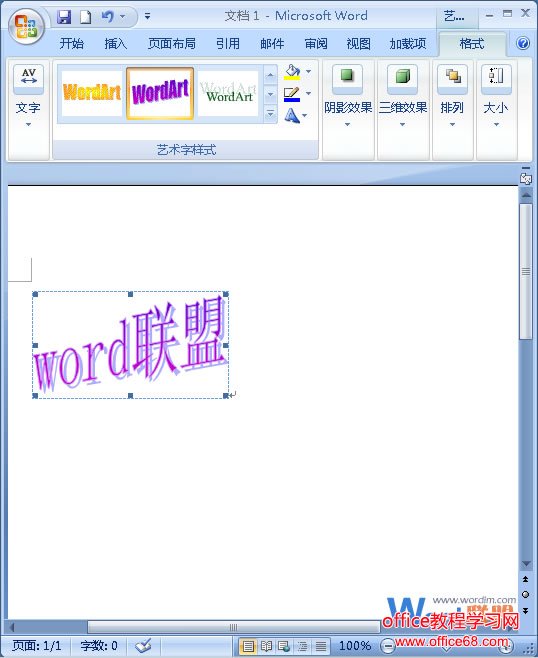Switch to web layout view
The width and height of the screenshot is (538, 658).
tap(284, 646)
